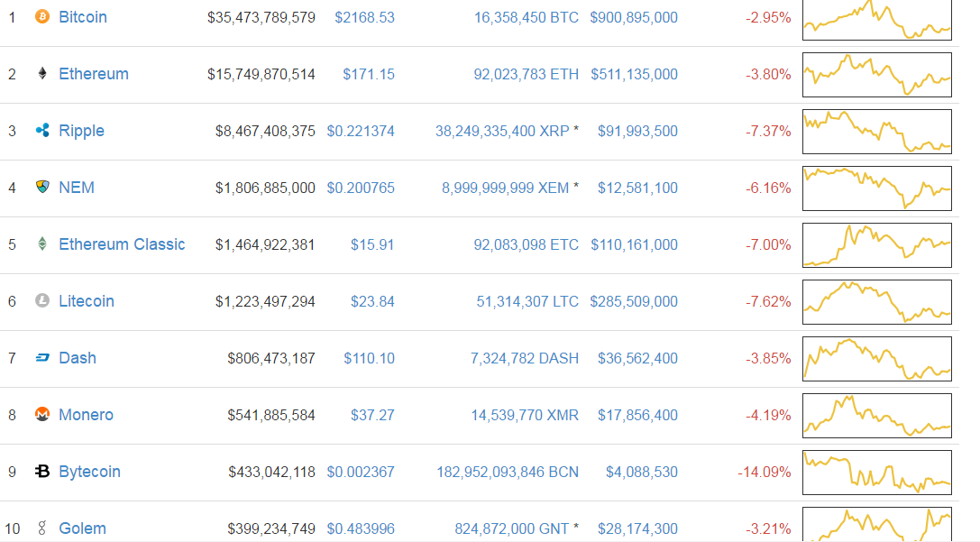
Task: Open the Bitcoin 7-day price sparkline chart
Action: [x=877, y=20]
